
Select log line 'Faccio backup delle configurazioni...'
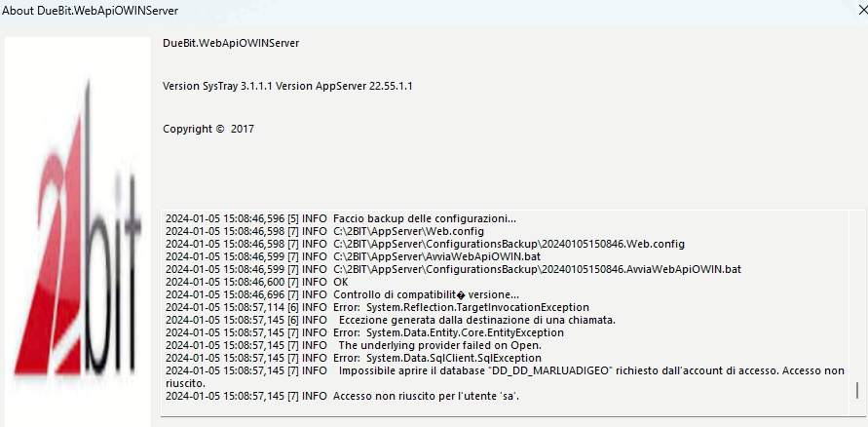341,218
